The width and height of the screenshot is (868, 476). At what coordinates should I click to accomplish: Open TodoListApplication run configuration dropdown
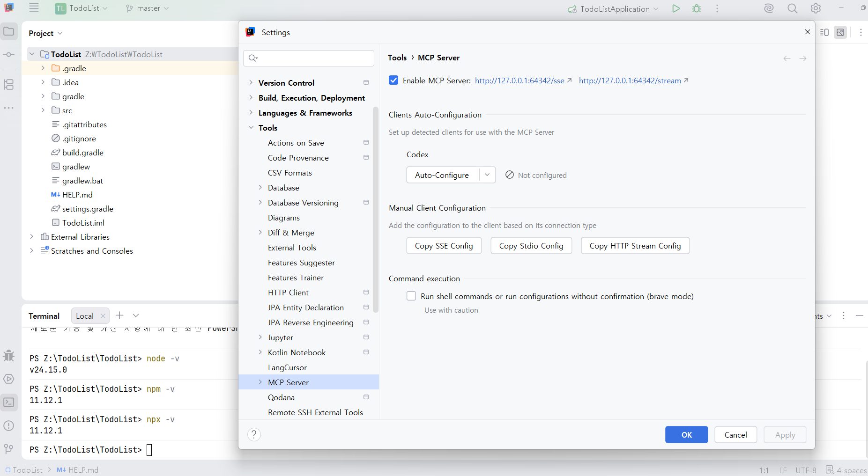click(x=613, y=9)
